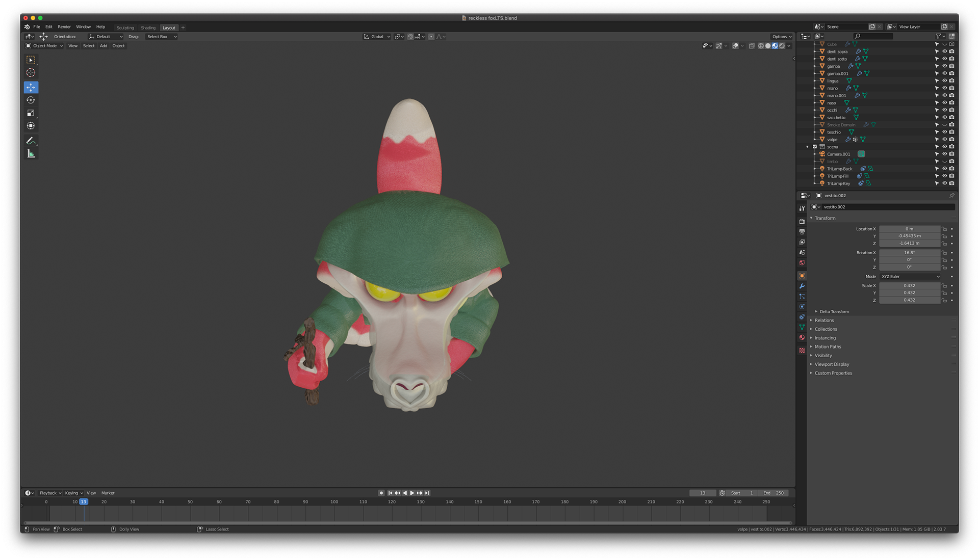Hide the lingua object with eye icon
The height and width of the screenshot is (560, 979).
944,81
